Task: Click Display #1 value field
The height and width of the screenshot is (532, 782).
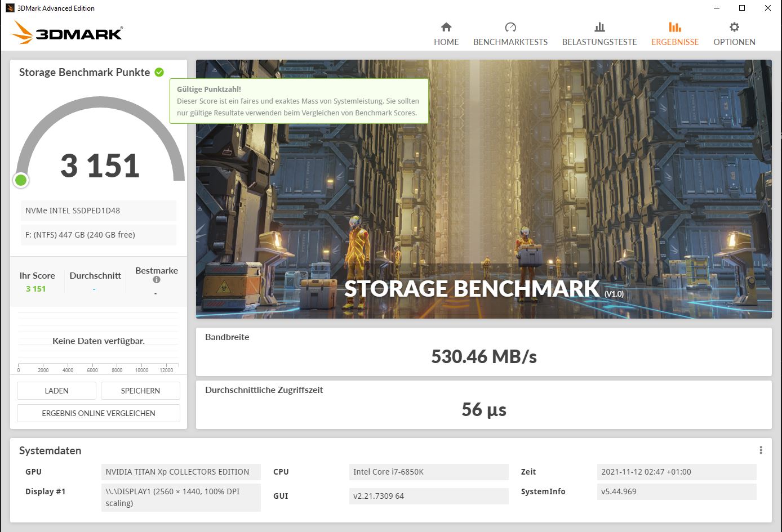Action: click(181, 498)
